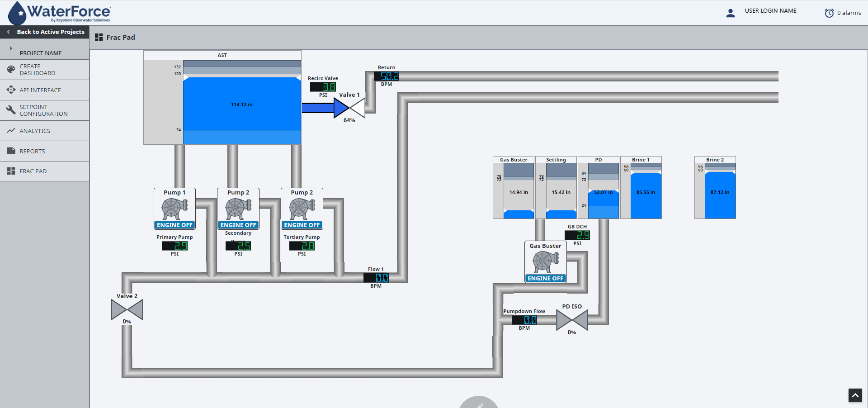Click the AST tank title
The width and height of the screenshot is (868, 408).
point(222,55)
